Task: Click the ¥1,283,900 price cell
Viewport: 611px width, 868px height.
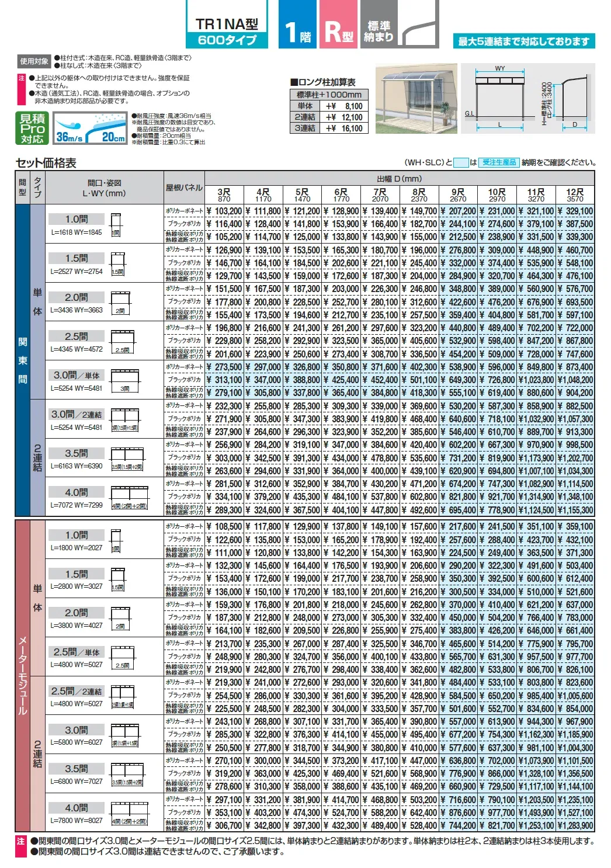Action: (x=575, y=825)
